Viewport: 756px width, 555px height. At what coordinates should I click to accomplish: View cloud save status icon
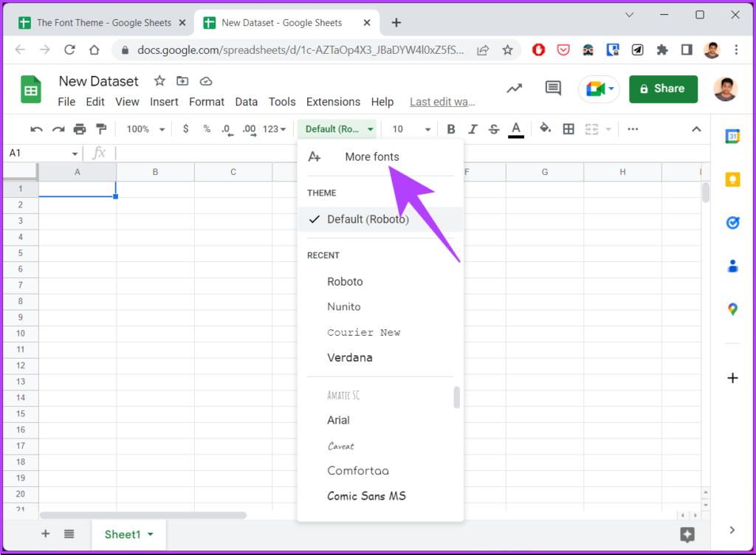click(206, 81)
